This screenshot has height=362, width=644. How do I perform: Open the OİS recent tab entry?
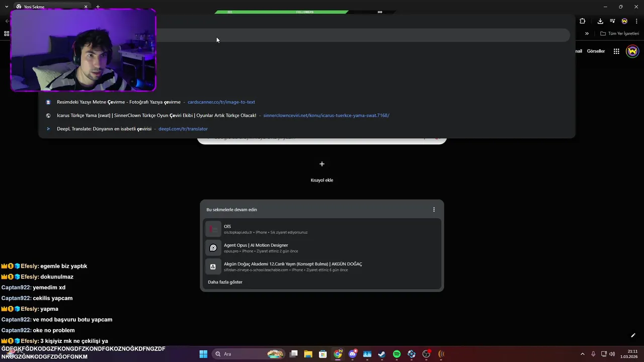(322, 229)
